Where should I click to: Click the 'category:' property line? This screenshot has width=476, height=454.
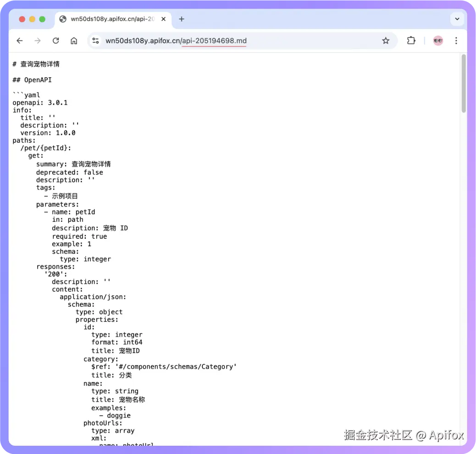click(x=101, y=359)
